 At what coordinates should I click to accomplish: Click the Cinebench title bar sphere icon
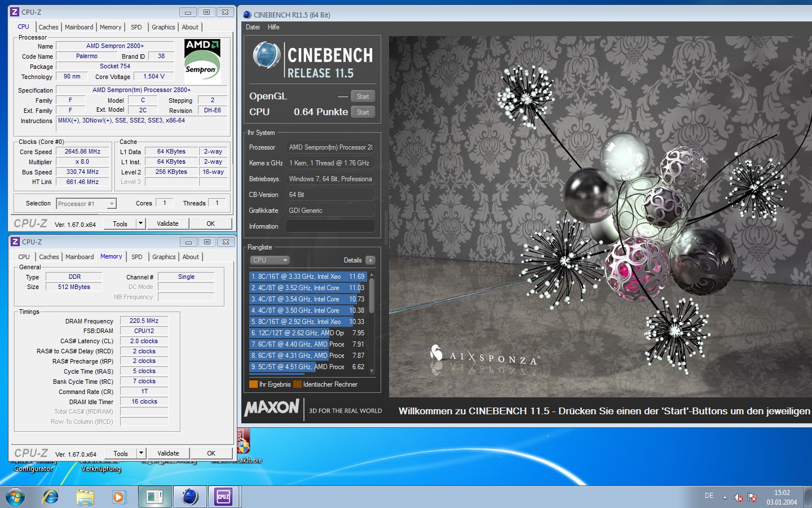[247, 15]
